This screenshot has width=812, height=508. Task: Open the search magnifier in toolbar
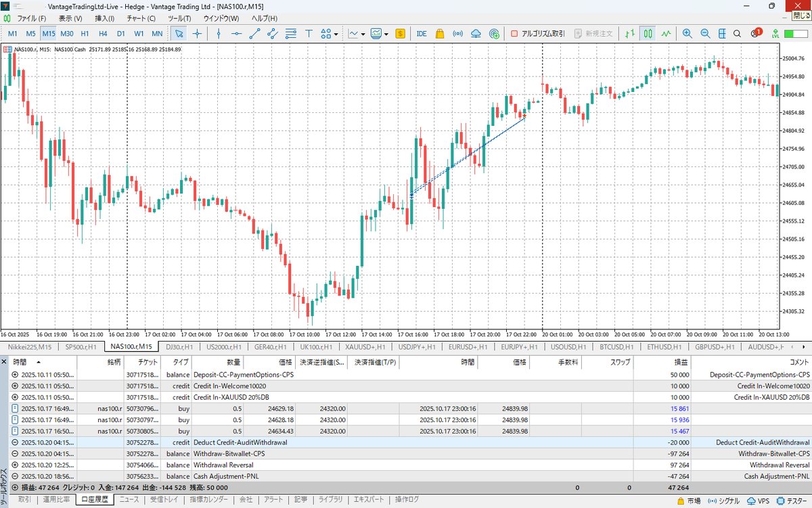pos(738,33)
